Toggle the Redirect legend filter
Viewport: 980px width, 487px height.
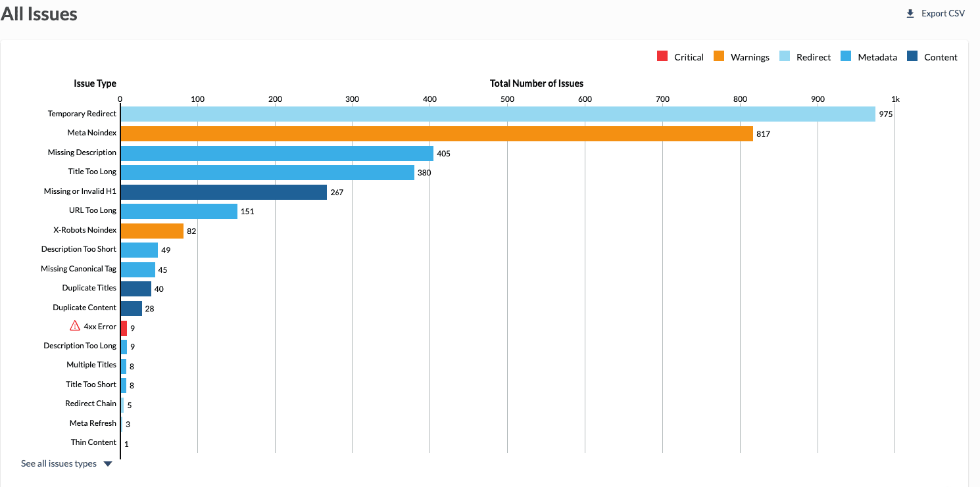tap(805, 57)
